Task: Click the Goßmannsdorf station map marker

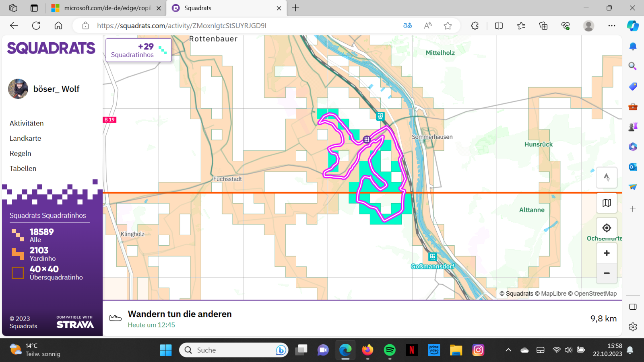Action: point(432,257)
